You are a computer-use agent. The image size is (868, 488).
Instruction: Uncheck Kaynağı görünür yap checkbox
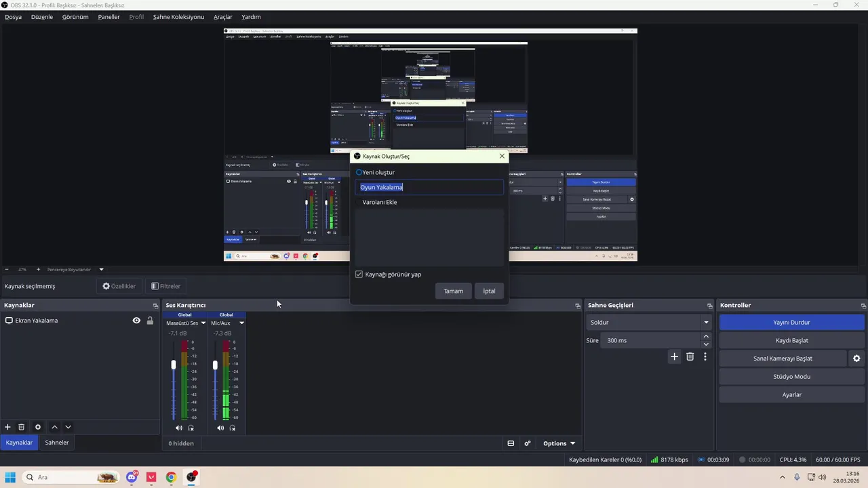[x=359, y=274]
